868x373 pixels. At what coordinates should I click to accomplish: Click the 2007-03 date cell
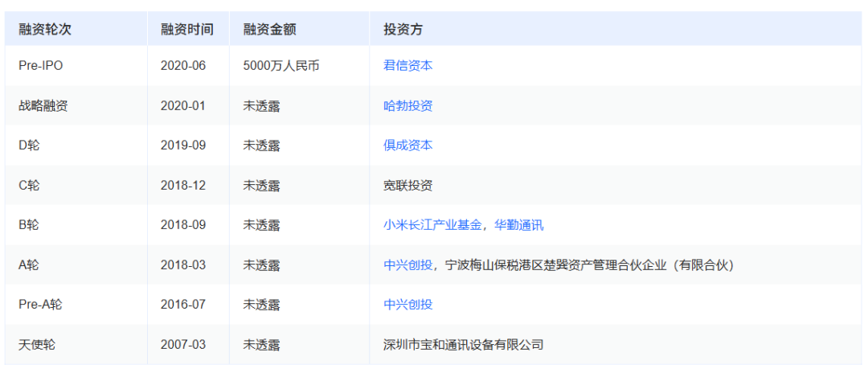(183, 344)
